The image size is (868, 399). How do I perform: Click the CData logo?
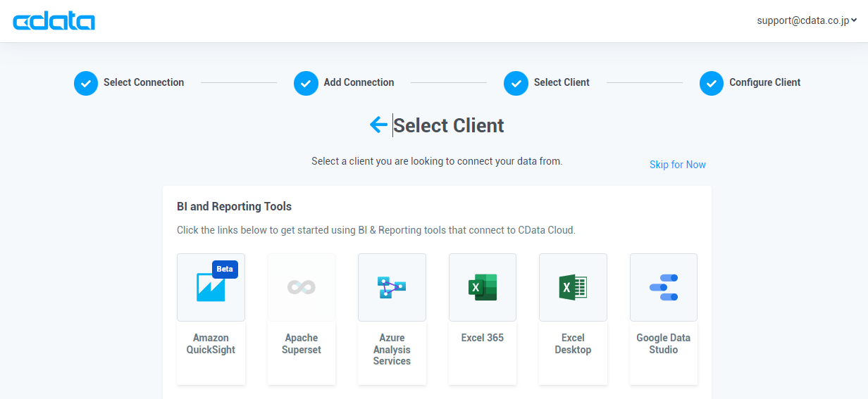pyautogui.click(x=54, y=21)
